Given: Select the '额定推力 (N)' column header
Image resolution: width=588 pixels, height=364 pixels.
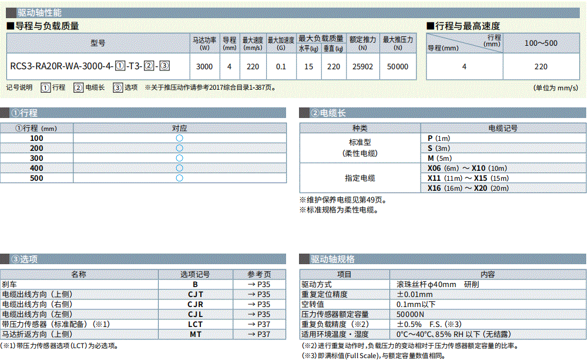Looking at the screenshot, I should coord(362,43).
